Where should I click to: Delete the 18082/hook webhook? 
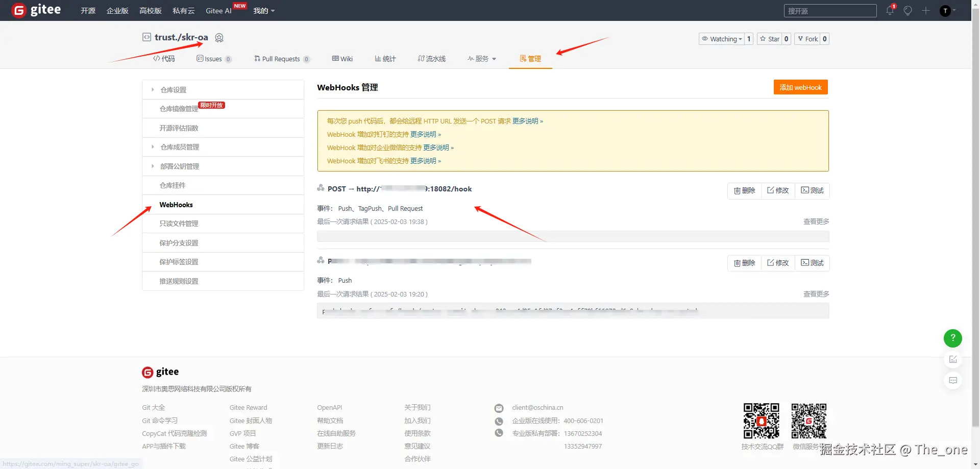pos(744,191)
